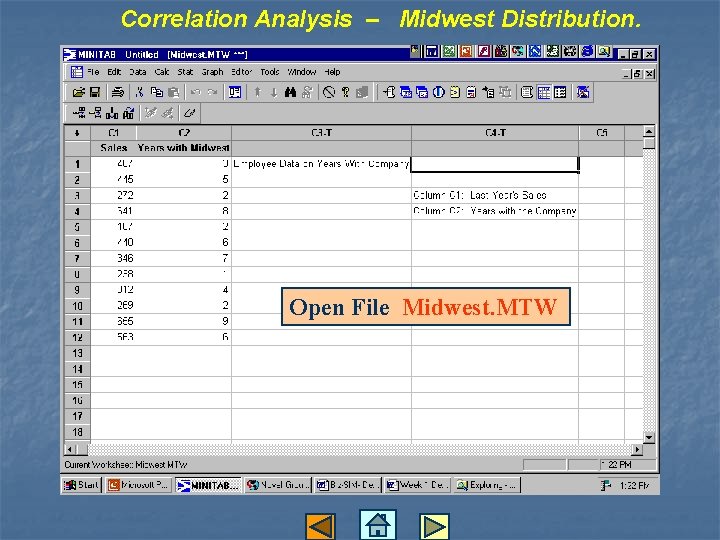Open the Graph menu
Screen dimensions: 720x540
(x=212, y=72)
